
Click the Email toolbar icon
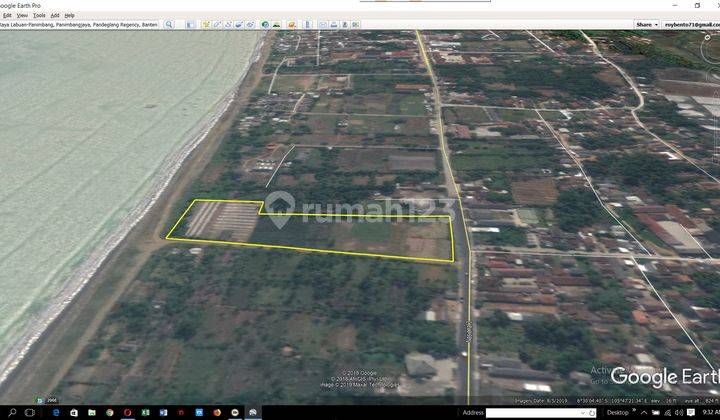(x=323, y=24)
